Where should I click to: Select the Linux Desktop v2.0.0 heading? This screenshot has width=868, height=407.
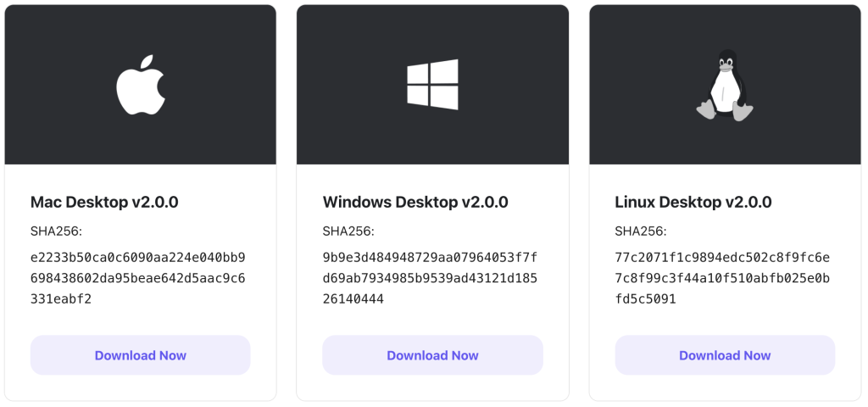pos(693,202)
